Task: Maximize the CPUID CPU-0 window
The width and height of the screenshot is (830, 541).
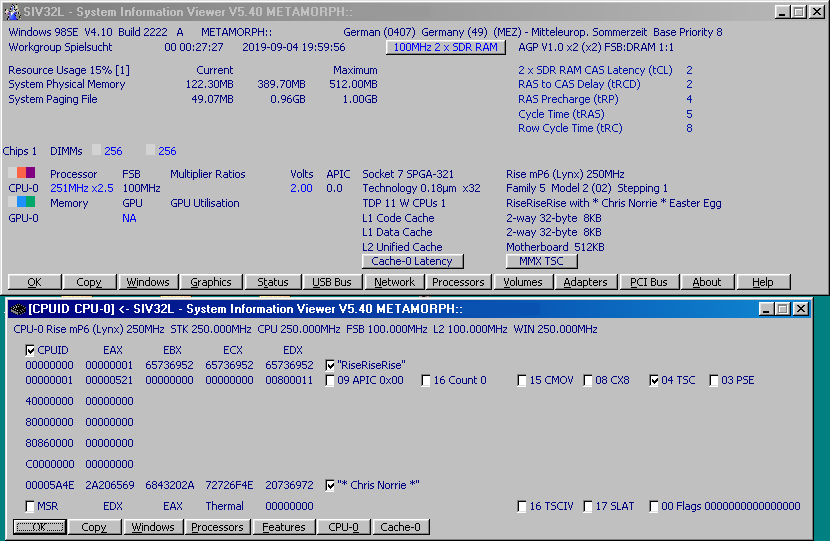Action: [x=783, y=309]
